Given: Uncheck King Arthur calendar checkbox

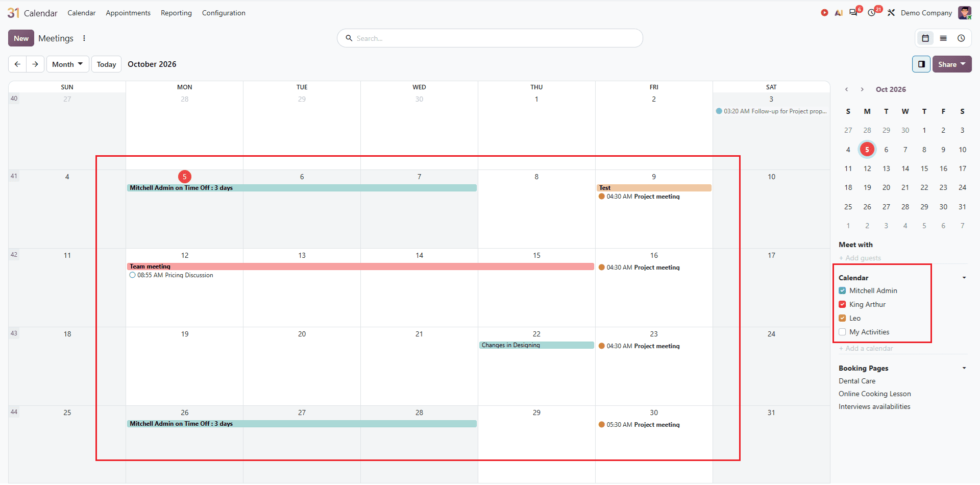Looking at the screenshot, I should coord(842,304).
